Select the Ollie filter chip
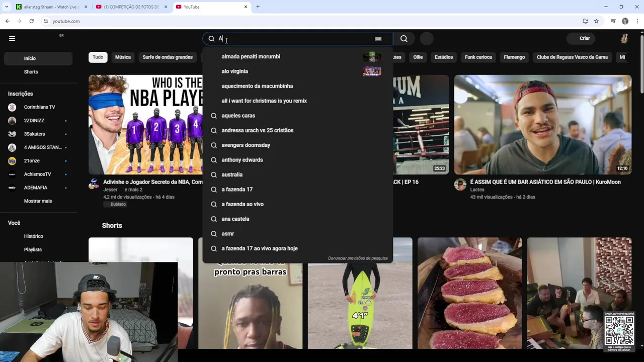Viewport: 644px width, 362px height. (x=418, y=57)
